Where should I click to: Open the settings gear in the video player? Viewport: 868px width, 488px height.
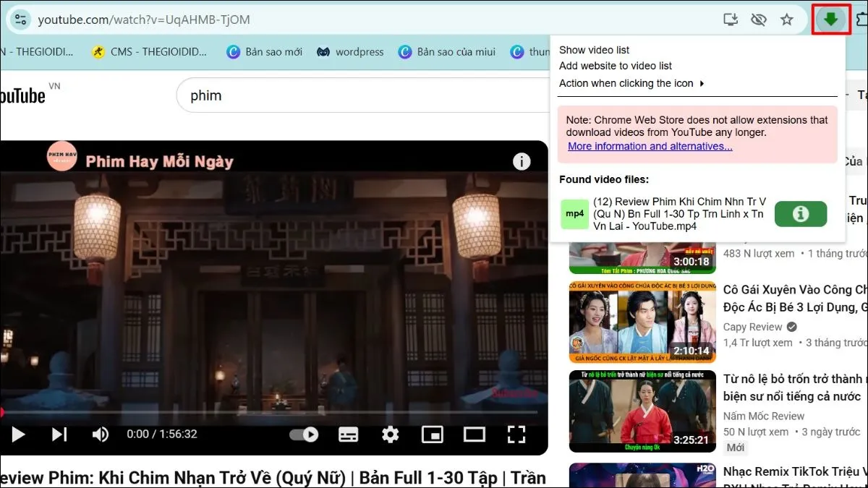pyautogui.click(x=390, y=434)
